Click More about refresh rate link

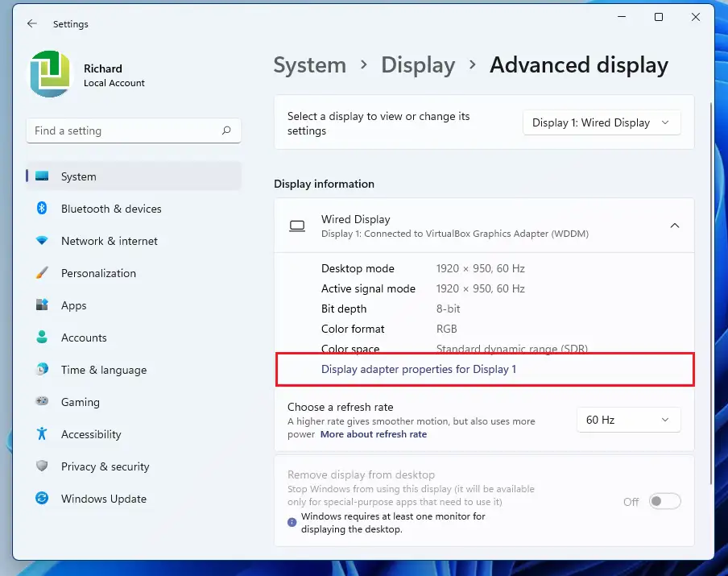click(374, 434)
